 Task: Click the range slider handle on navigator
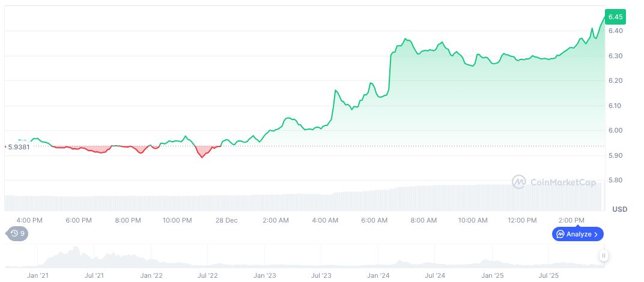click(x=604, y=256)
